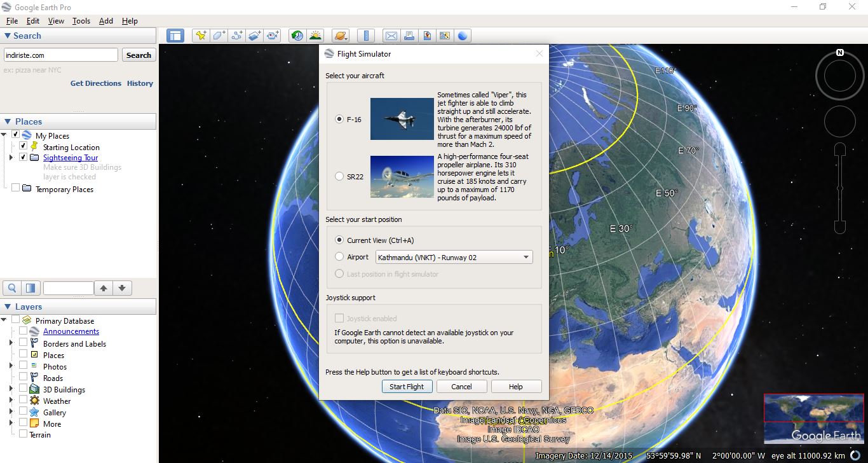Click the print toolbar icon
Image resolution: width=868 pixels, height=463 pixels.
tap(409, 36)
